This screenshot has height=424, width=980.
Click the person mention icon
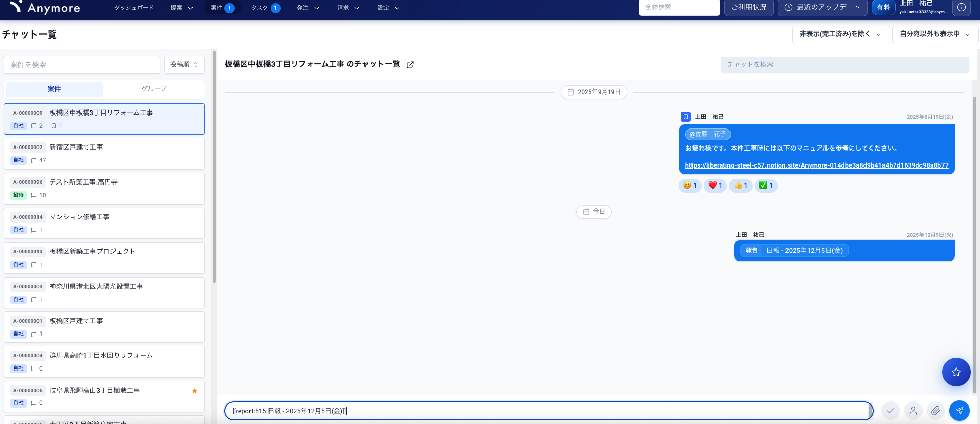point(913,411)
